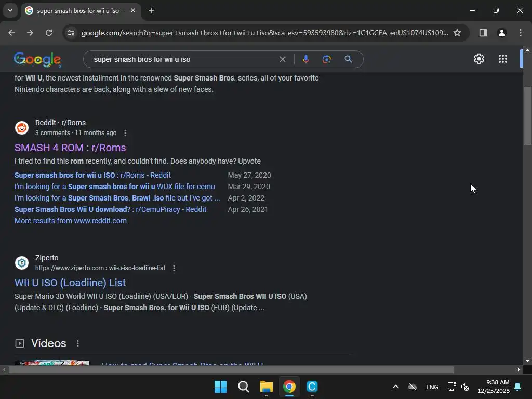This screenshot has width=532, height=399.
Task: Click the Videos section heading
Action: (x=48, y=343)
